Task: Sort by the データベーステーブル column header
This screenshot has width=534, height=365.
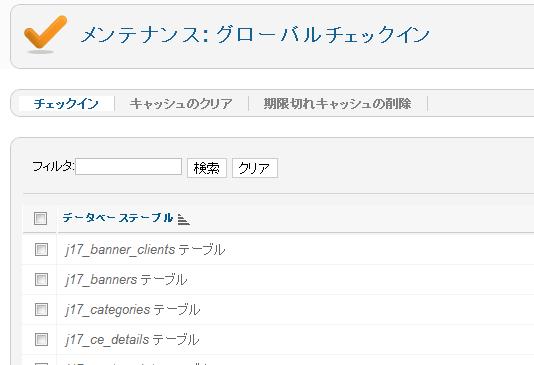Action: click(x=117, y=218)
